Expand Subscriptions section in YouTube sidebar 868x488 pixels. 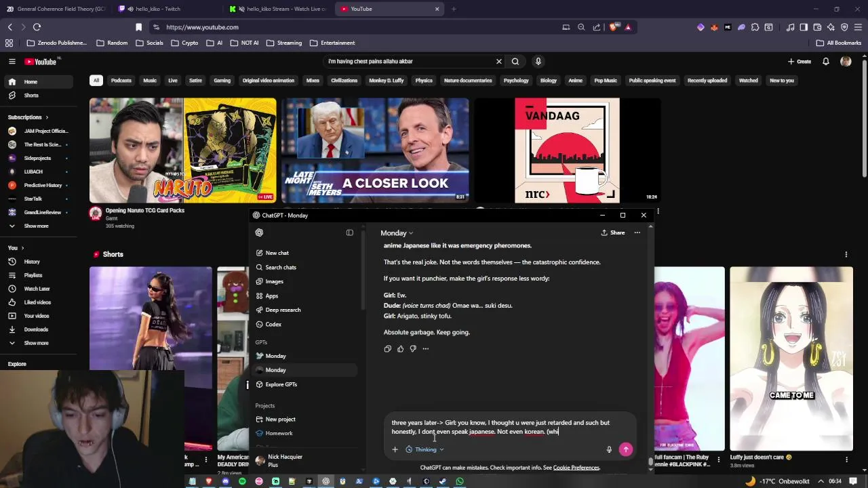pyautogui.click(x=28, y=117)
